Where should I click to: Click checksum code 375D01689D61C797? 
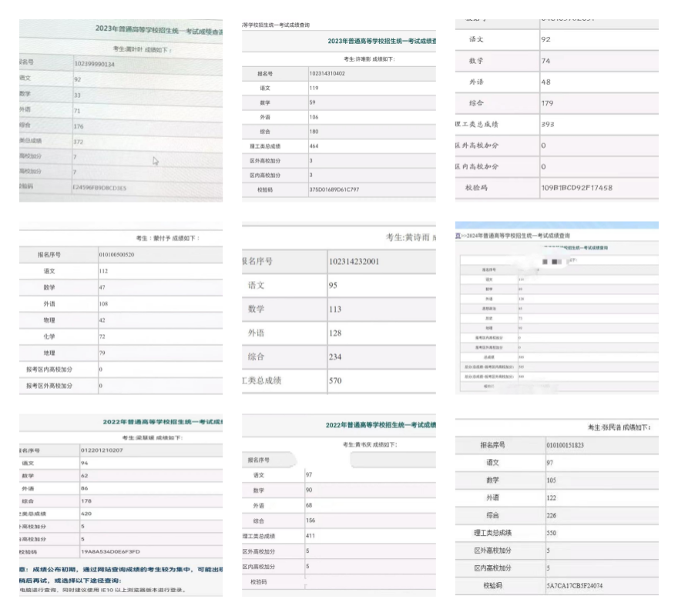[334, 189]
